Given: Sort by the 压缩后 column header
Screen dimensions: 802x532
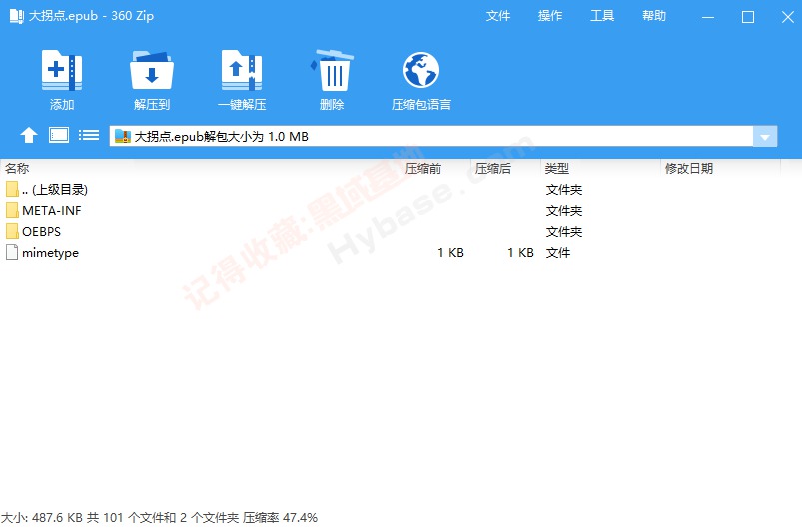Looking at the screenshot, I should [493, 168].
